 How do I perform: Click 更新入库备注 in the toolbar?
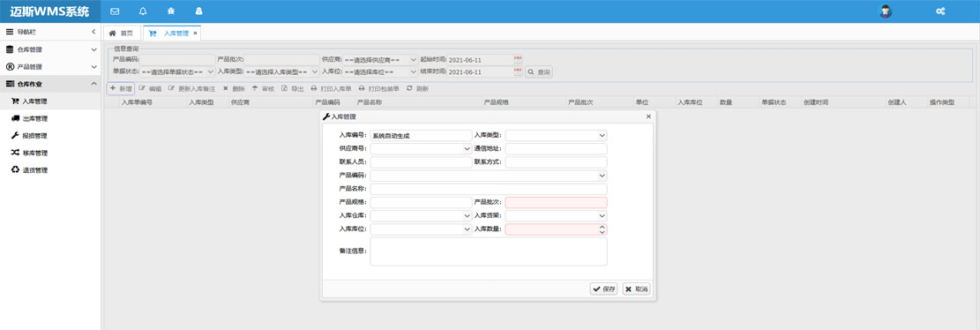coord(192,89)
